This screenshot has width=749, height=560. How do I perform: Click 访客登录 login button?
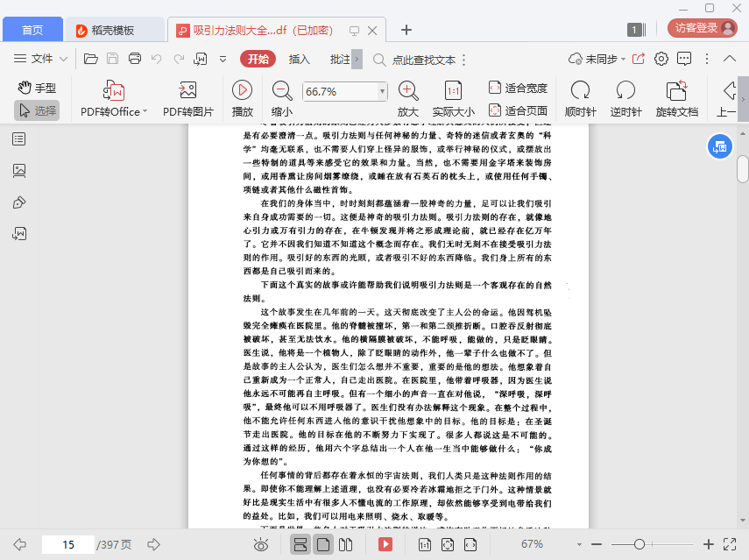[x=703, y=28]
